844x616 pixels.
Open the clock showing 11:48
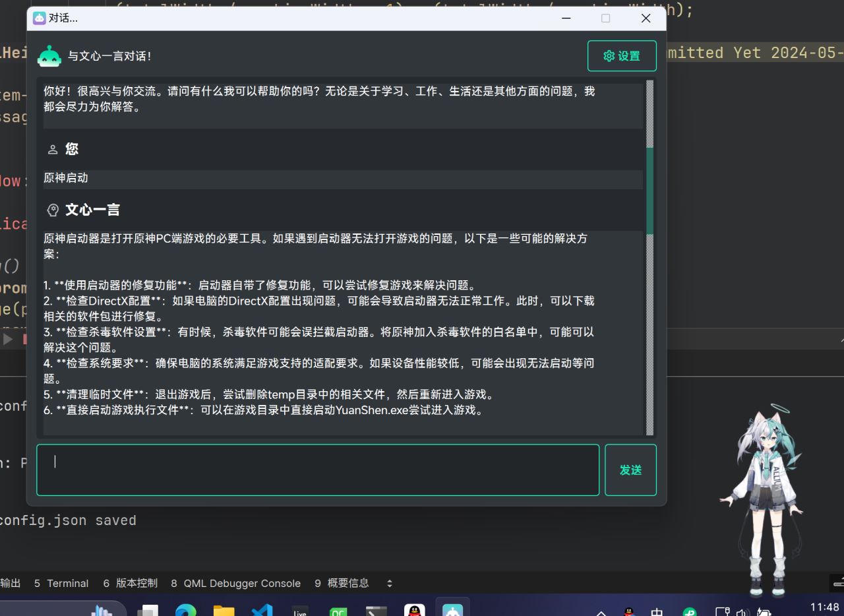[x=824, y=607]
